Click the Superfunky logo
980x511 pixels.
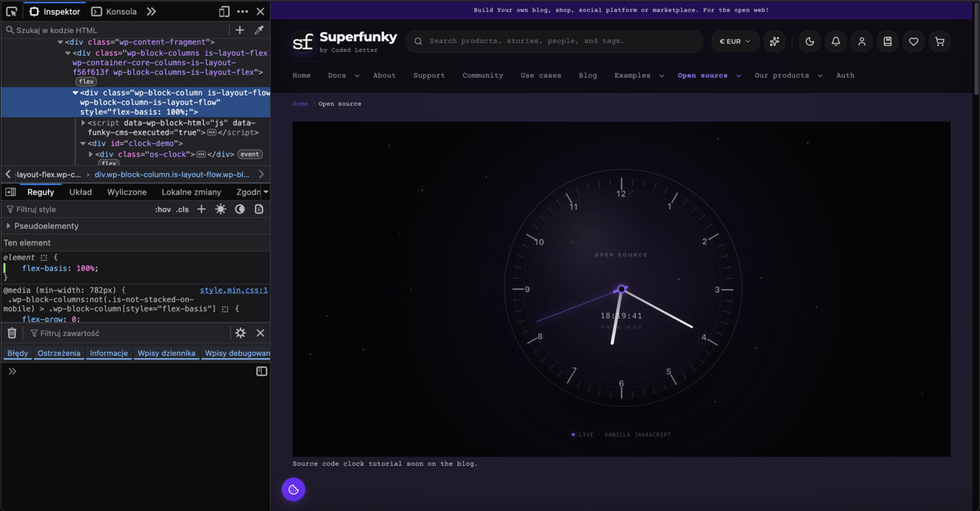coord(345,41)
